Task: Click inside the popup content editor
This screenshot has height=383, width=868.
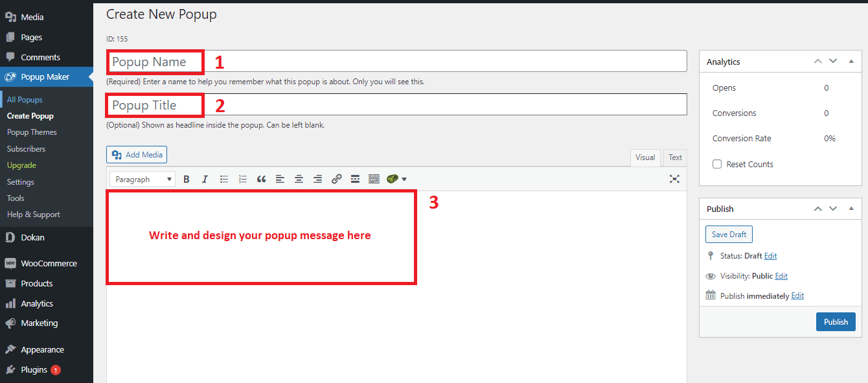Action: coord(396,286)
